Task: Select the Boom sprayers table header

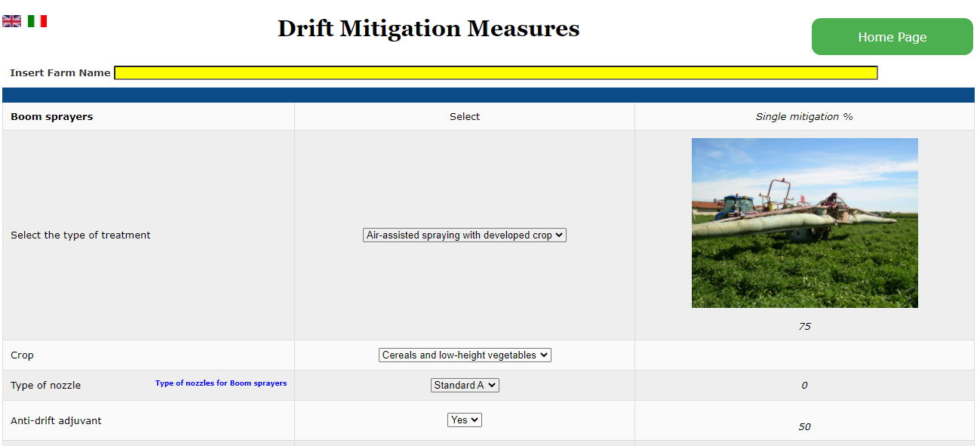Action: point(52,117)
